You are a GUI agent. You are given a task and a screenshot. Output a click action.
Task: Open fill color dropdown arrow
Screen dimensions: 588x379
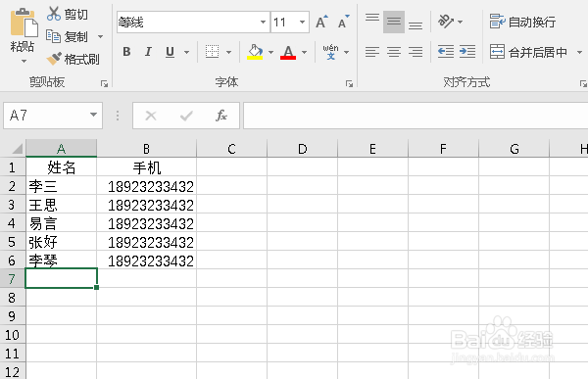270,52
